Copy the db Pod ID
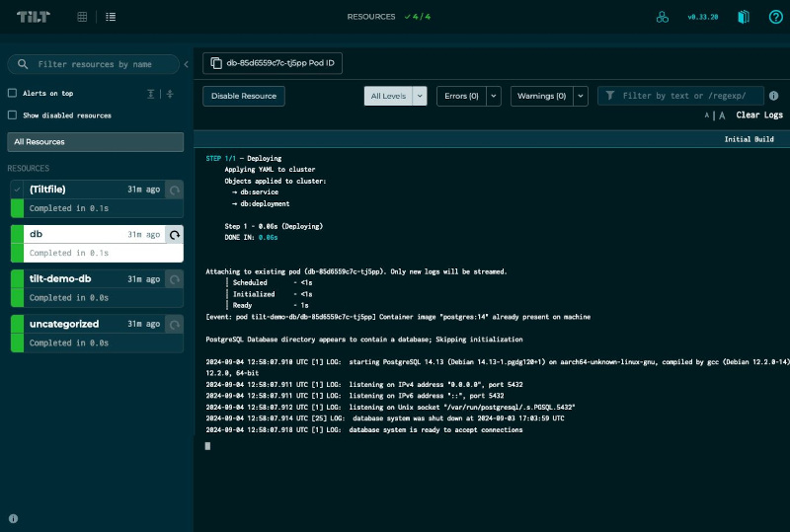790x532 pixels. pos(273,63)
